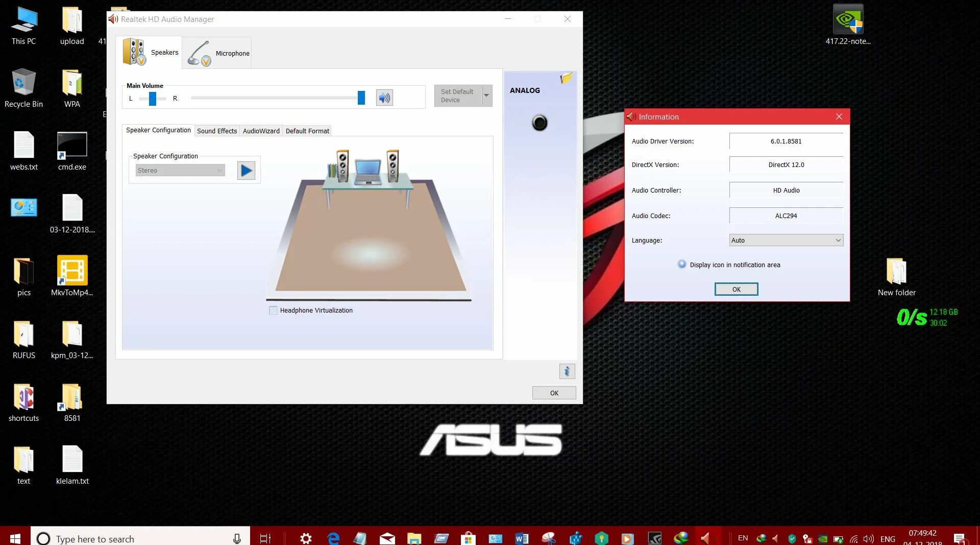Select the Speaker Configuration tab

tap(158, 130)
